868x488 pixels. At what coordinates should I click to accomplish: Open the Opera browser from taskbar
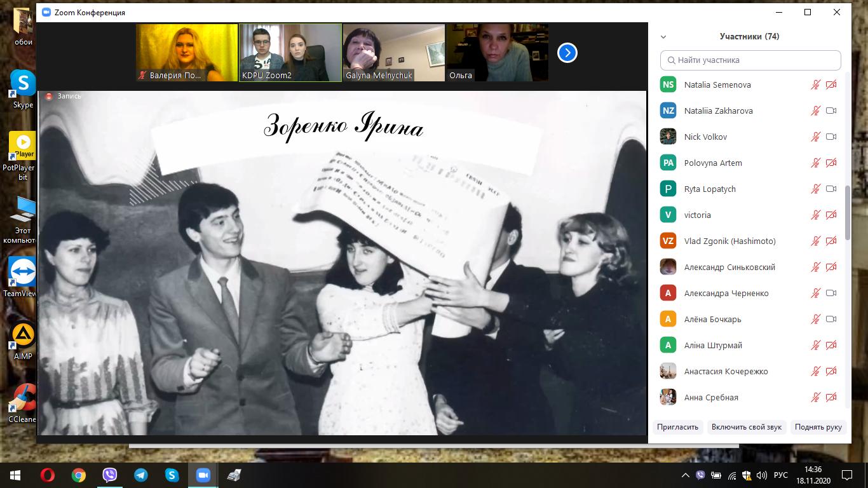click(x=48, y=475)
